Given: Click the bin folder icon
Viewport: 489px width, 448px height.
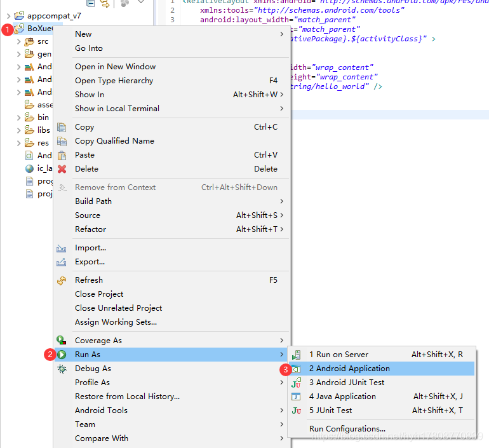Looking at the screenshot, I should coord(29,118).
